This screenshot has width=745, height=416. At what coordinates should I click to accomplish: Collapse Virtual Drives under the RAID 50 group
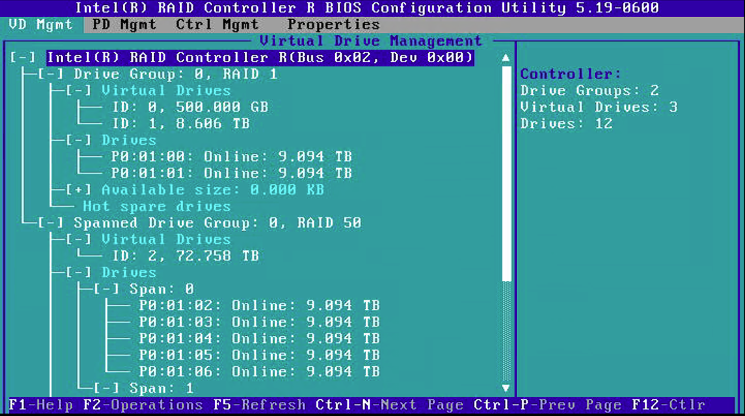point(78,239)
